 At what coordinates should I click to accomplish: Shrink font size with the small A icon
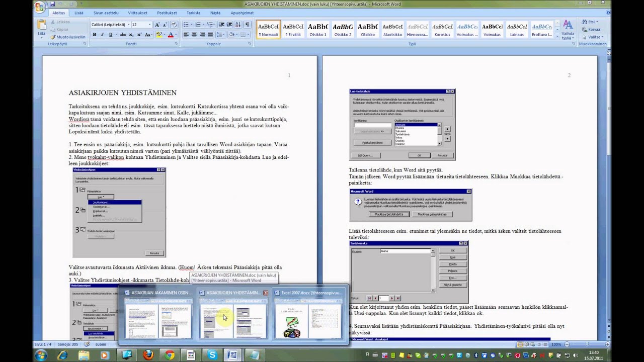point(165,25)
